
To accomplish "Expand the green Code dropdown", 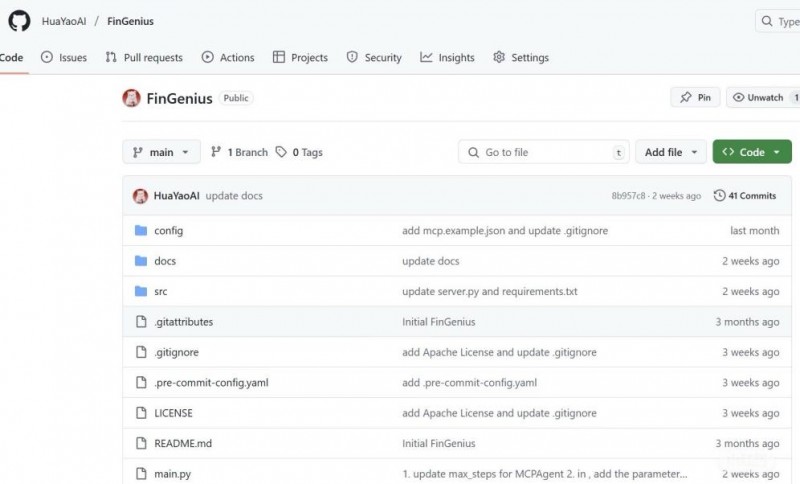I will click(752, 152).
